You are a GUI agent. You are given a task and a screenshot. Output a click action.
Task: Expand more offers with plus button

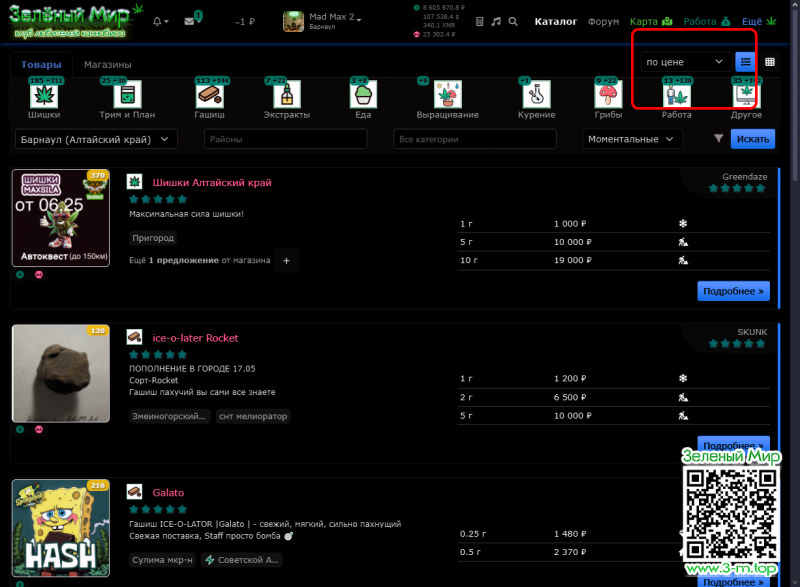pyautogui.click(x=285, y=261)
